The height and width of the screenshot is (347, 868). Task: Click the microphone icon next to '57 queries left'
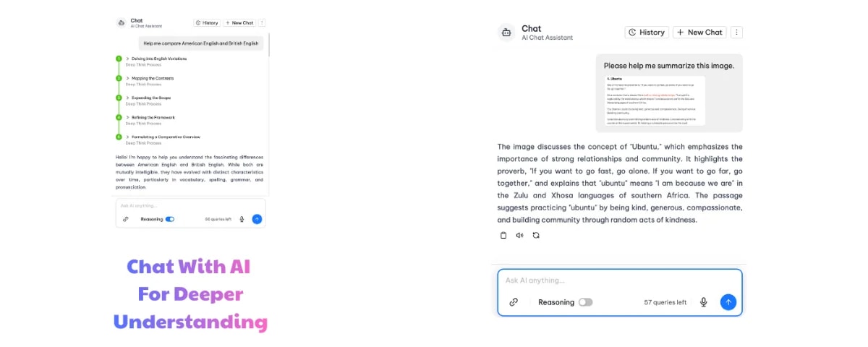coord(703,302)
